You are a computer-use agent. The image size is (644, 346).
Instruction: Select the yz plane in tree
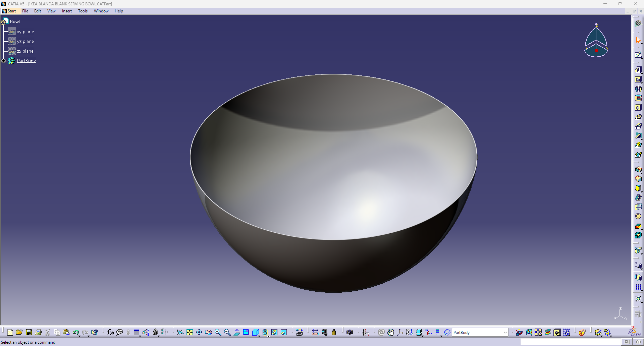pyautogui.click(x=25, y=41)
